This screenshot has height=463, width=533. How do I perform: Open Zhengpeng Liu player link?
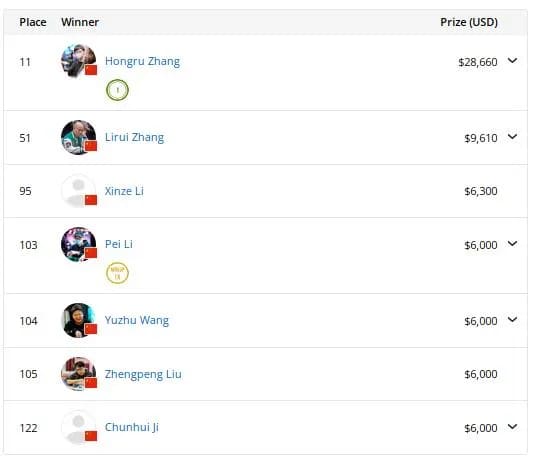point(143,374)
